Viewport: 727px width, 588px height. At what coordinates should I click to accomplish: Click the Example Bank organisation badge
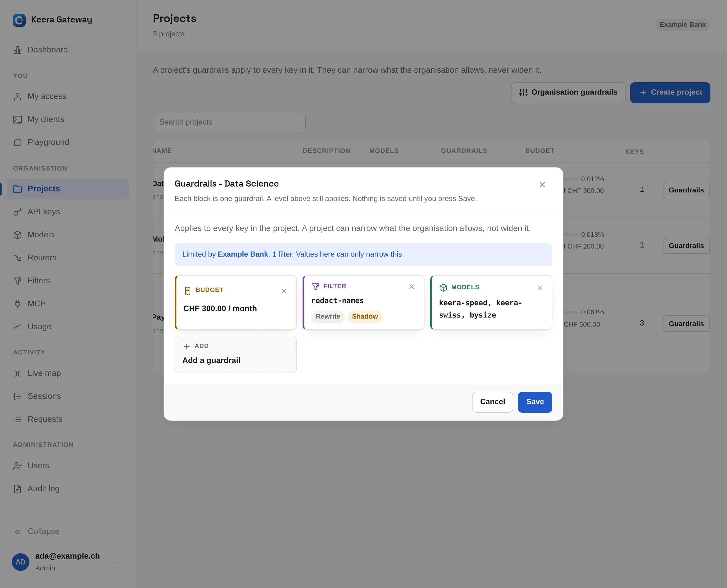click(x=682, y=25)
